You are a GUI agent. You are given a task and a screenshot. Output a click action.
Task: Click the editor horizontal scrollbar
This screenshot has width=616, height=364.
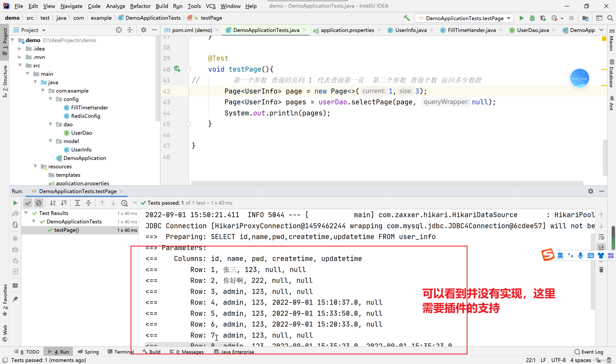click(x=387, y=183)
